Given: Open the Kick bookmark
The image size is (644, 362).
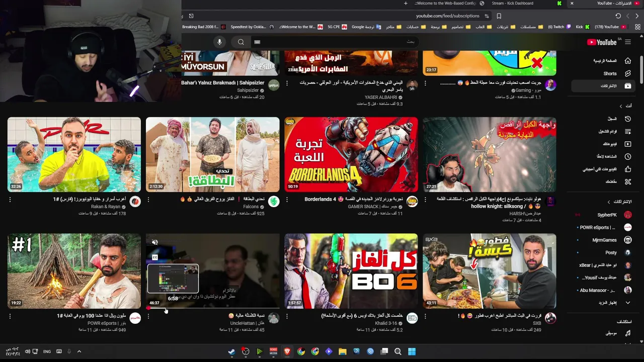Looking at the screenshot, I should point(583,27).
